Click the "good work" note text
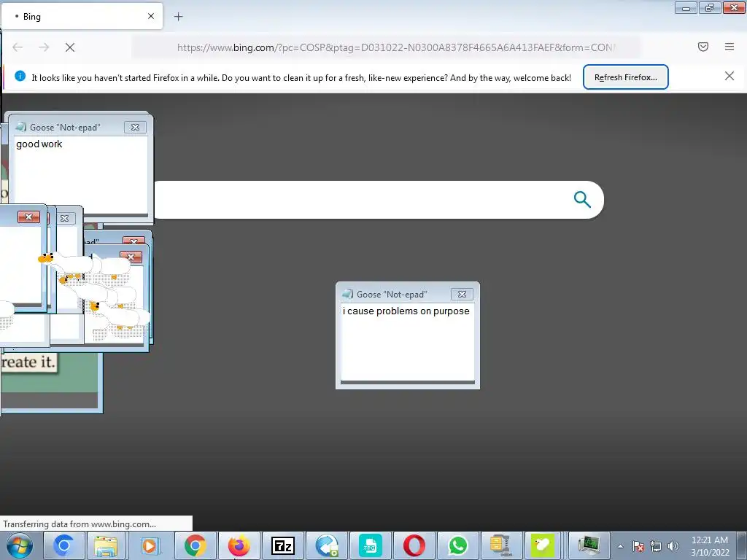747x560 pixels. pos(39,144)
